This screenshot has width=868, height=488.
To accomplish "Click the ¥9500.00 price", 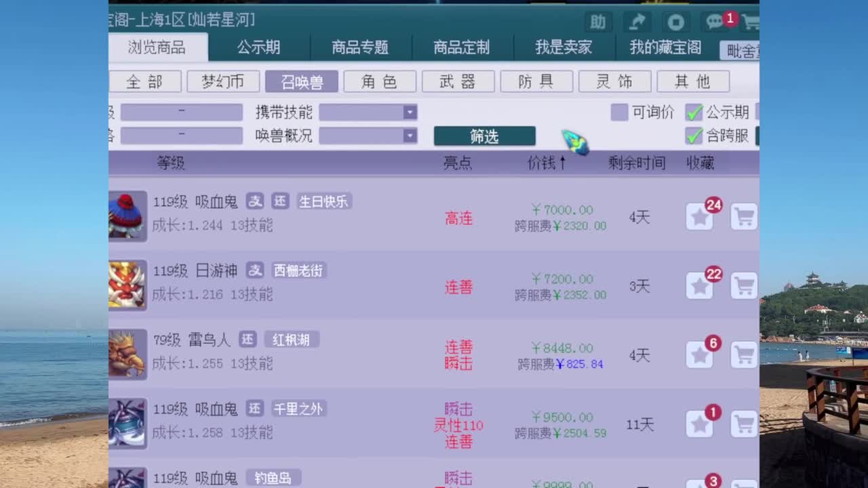I will point(562,418).
